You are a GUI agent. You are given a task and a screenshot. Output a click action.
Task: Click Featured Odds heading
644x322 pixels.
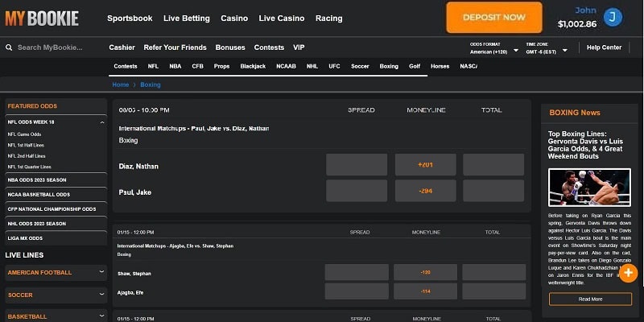pyautogui.click(x=32, y=106)
